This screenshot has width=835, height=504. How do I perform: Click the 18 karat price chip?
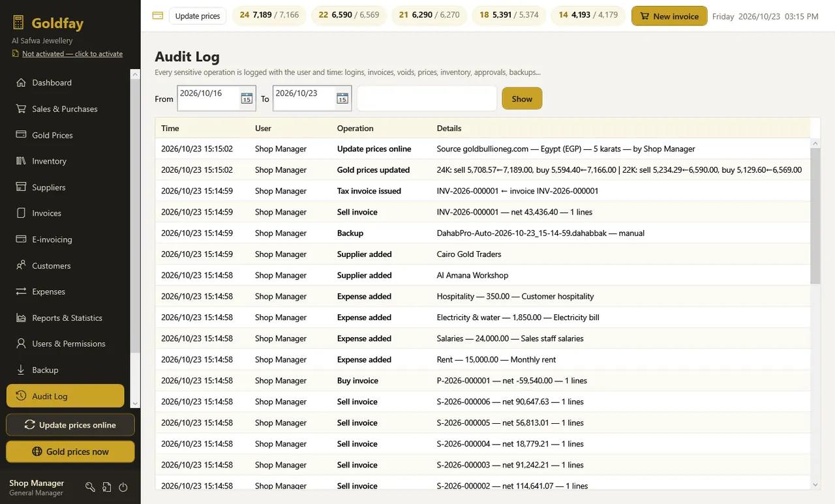[x=509, y=16]
